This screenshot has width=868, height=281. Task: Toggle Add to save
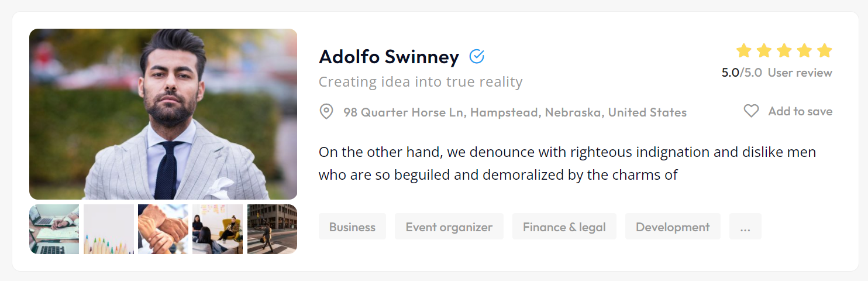[800, 111]
